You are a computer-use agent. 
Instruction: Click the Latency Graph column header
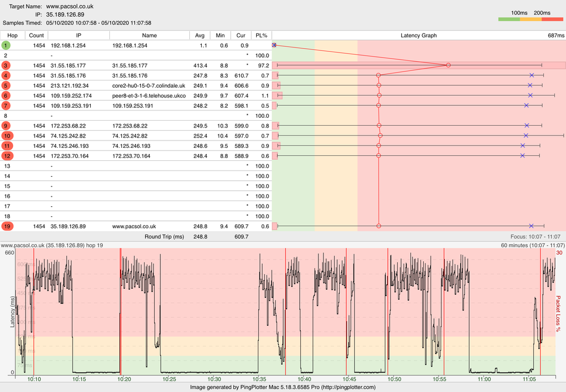click(x=418, y=35)
